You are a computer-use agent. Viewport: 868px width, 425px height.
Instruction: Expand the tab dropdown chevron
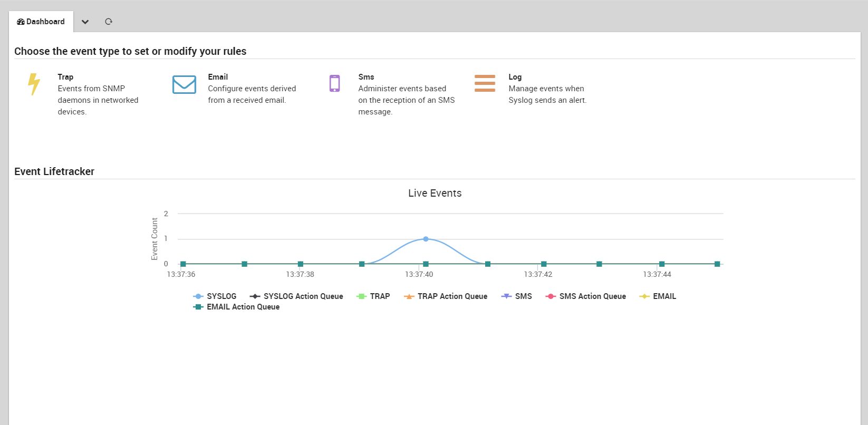pos(85,22)
